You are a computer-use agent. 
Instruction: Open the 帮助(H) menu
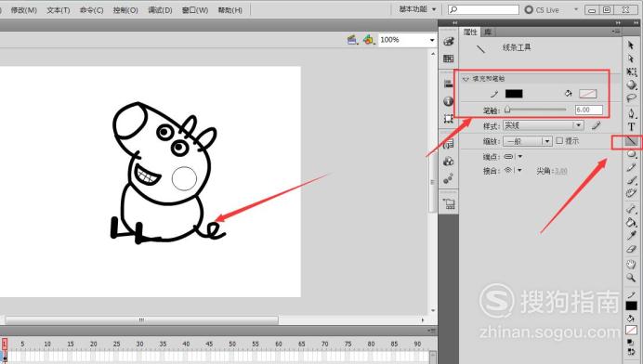[x=230, y=10]
